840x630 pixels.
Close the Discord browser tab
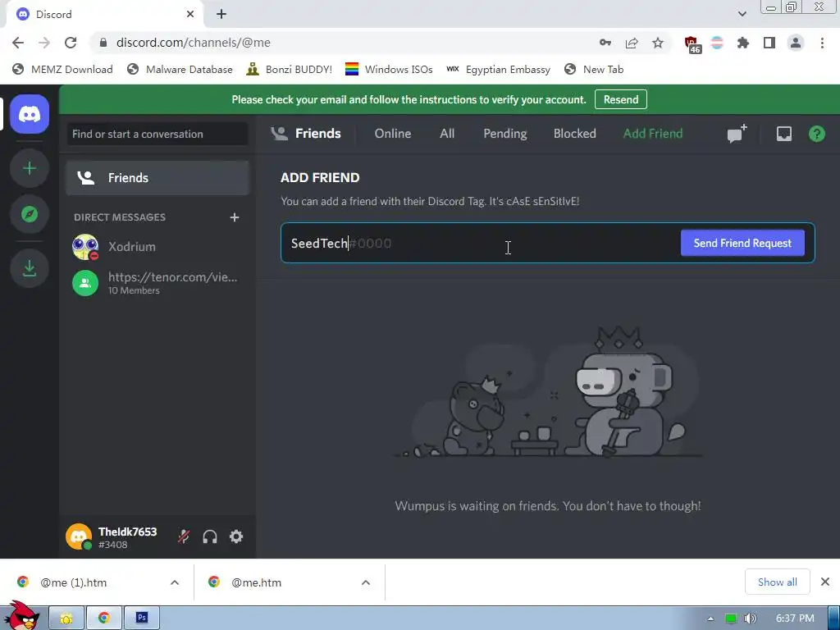[190, 15]
